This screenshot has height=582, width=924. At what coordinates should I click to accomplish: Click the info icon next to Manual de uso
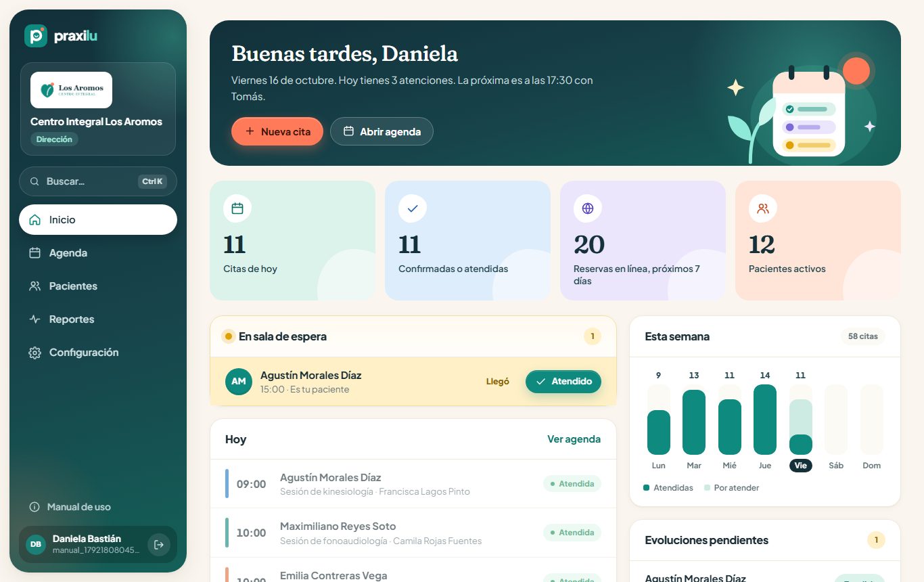34,507
